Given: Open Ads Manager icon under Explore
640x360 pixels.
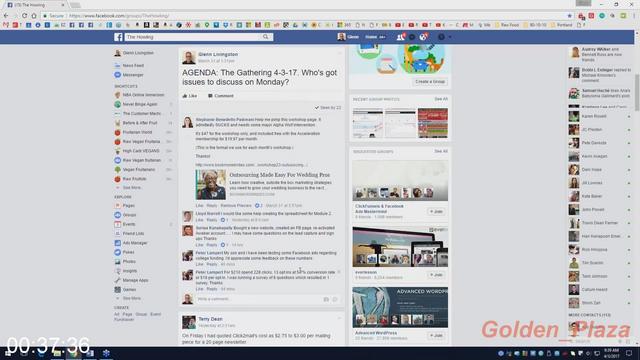Looking at the screenshot, I should click(118, 243).
